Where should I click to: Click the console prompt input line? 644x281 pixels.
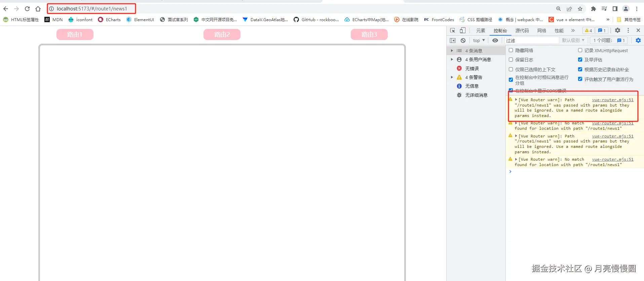pos(577,172)
